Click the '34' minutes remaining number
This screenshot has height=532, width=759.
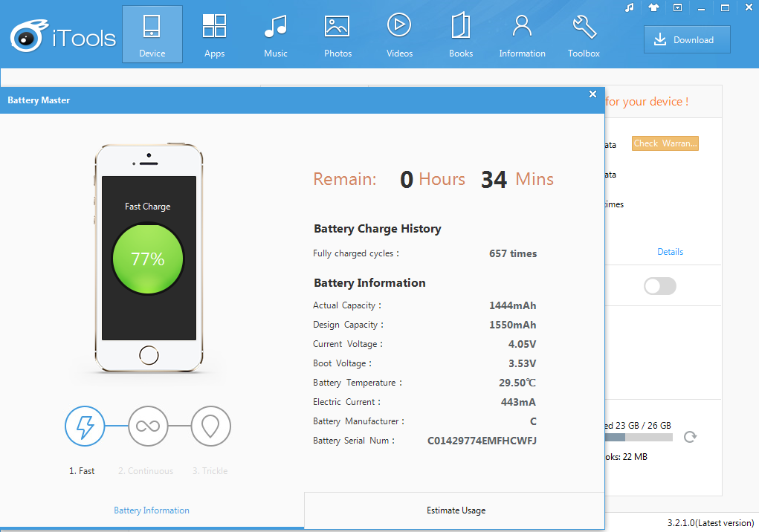pyautogui.click(x=494, y=179)
